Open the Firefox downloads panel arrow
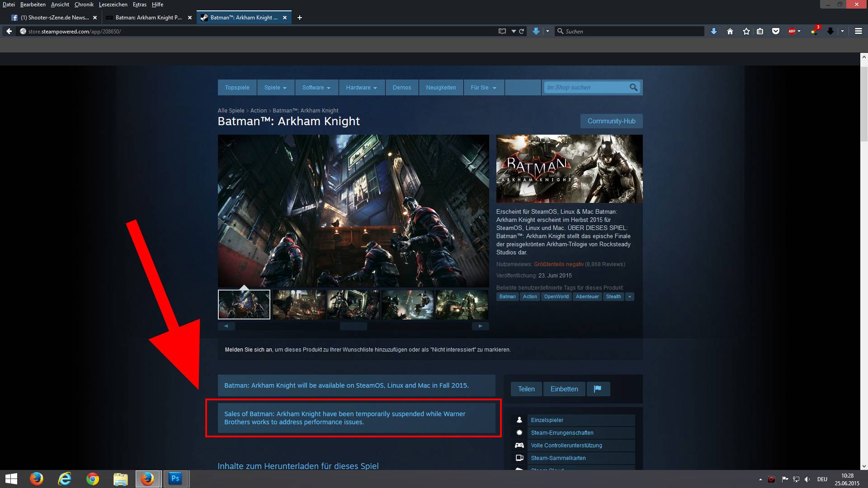Image resolution: width=868 pixels, height=488 pixels. 714,31
